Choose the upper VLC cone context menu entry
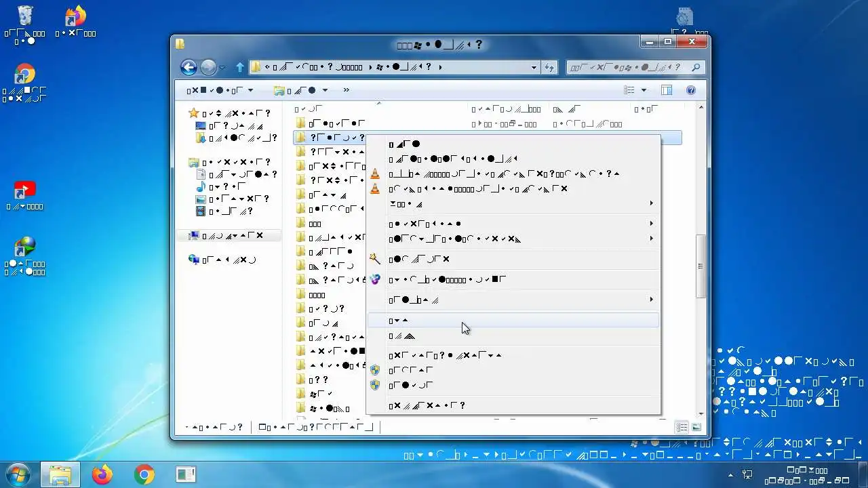Screen dimensions: 868x488 (x=513, y=174)
